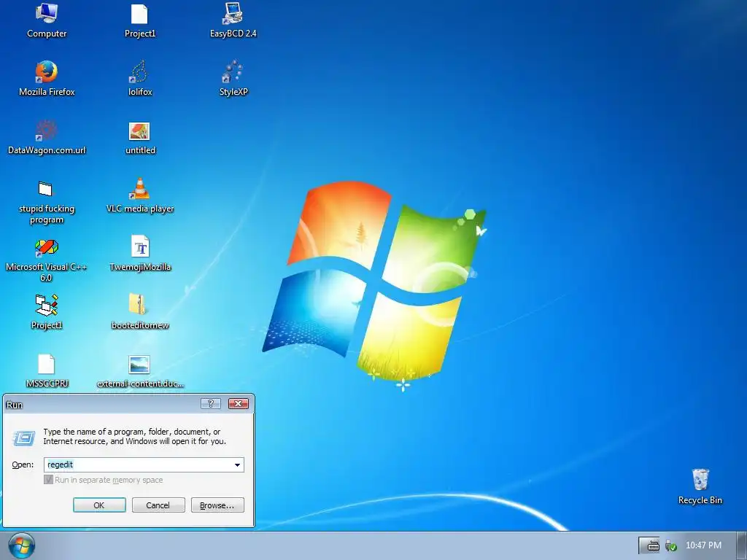Open the Windows Start orb

(x=21, y=545)
